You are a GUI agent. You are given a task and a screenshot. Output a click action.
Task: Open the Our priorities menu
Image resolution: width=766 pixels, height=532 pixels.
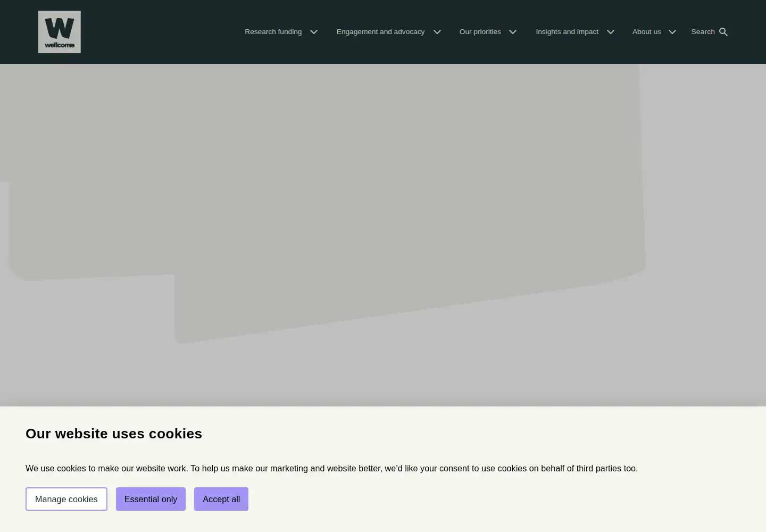tap(480, 32)
